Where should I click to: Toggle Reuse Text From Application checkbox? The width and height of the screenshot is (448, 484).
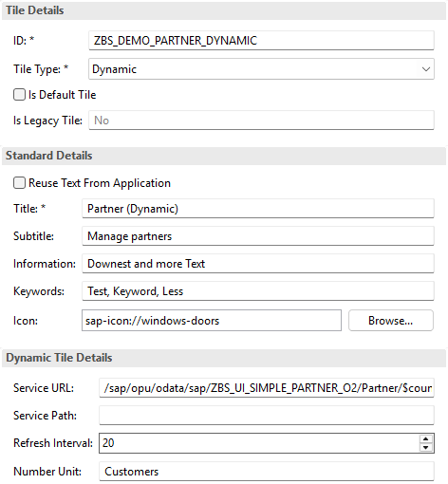[19, 183]
